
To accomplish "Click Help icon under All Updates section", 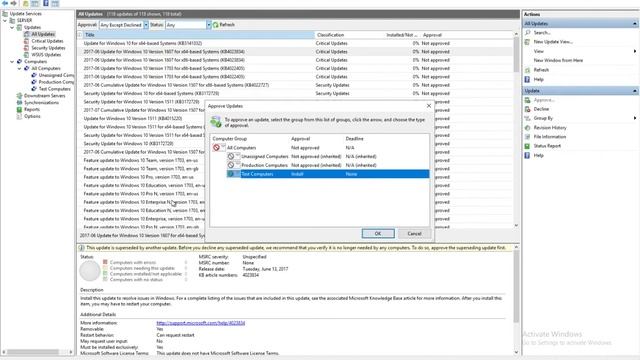I will 527,79.
